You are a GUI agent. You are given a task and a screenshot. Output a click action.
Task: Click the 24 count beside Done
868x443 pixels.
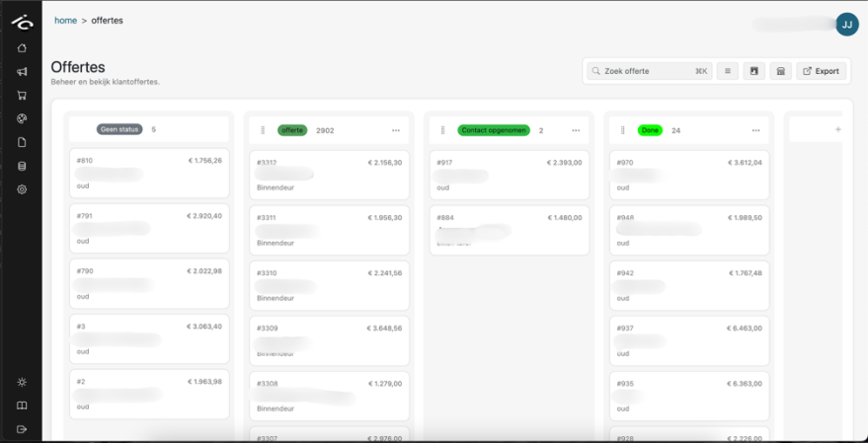675,130
